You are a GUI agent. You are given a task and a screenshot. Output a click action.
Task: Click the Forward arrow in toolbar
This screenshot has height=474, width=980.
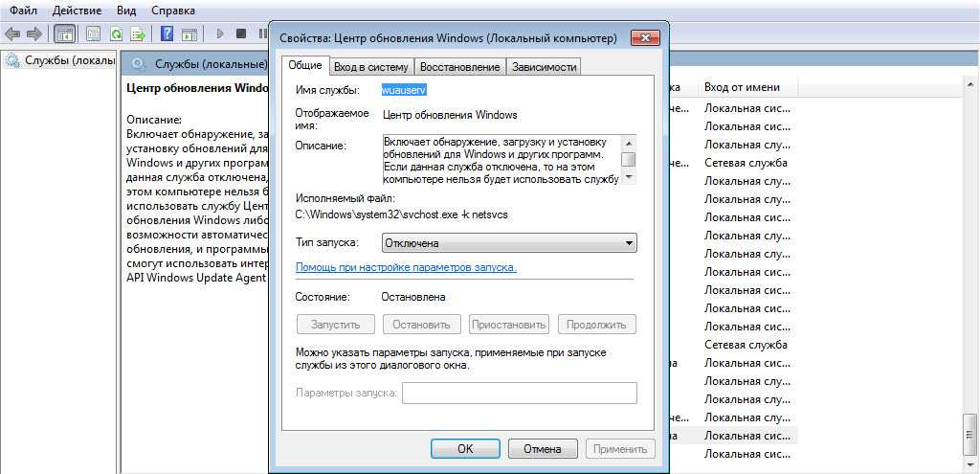[x=33, y=34]
